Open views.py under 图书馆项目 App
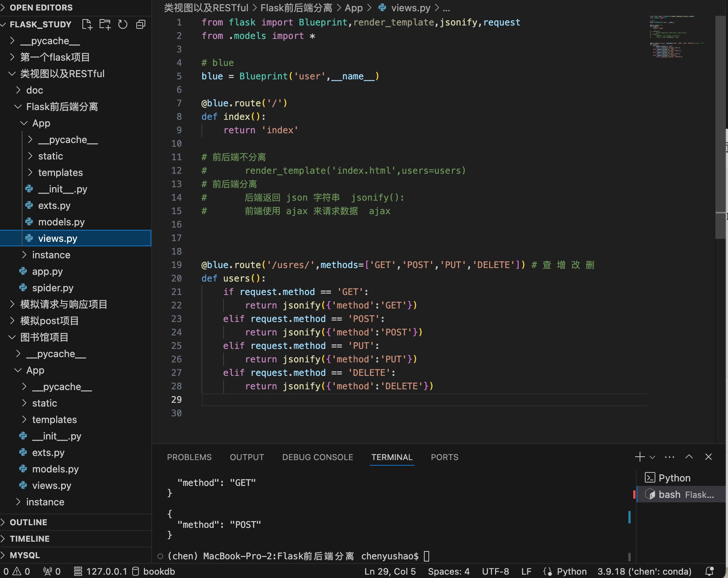 coord(76,486)
